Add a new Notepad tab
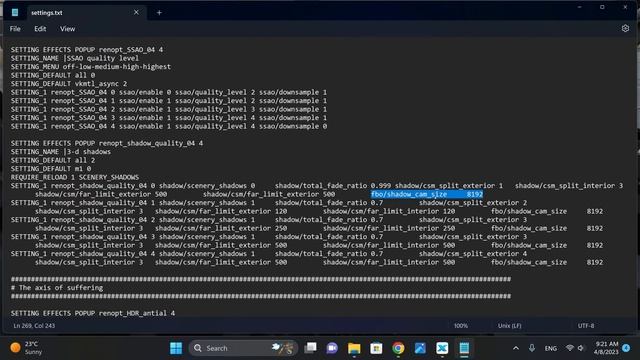 [x=159, y=13]
